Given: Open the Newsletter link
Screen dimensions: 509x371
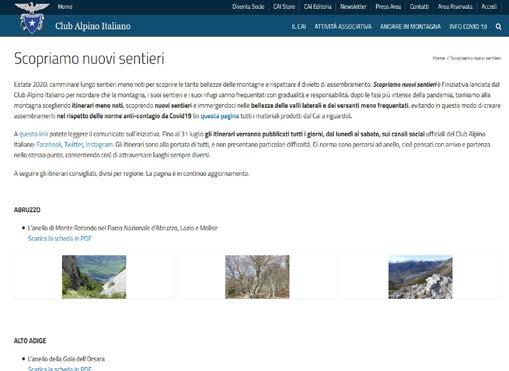Looking at the screenshot, I should [353, 7].
